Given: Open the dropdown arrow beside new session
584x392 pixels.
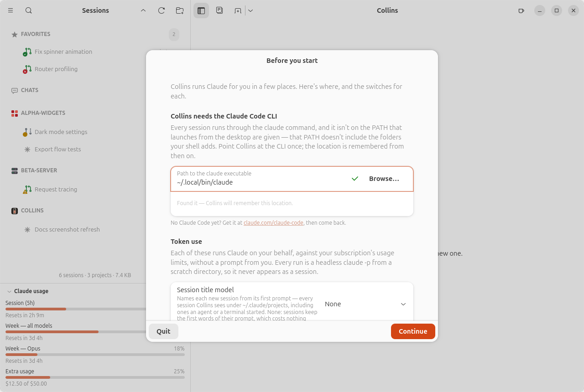Looking at the screenshot, I should click(250, 10).
